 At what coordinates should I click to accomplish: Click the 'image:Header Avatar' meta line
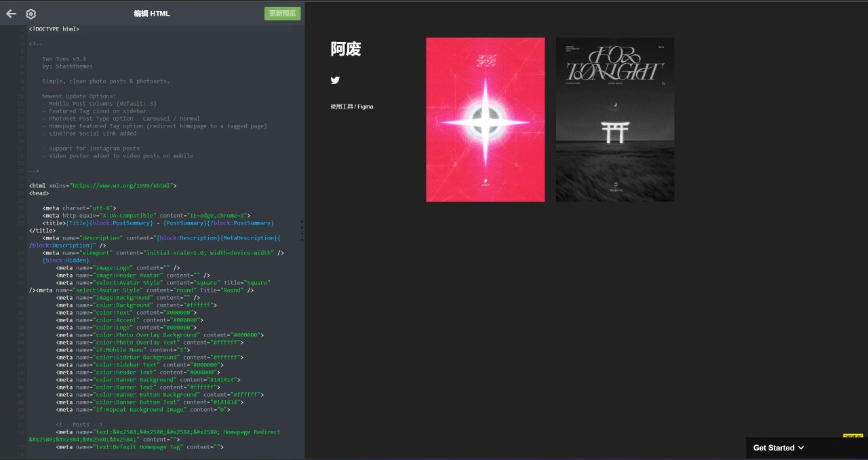(134, 275)
